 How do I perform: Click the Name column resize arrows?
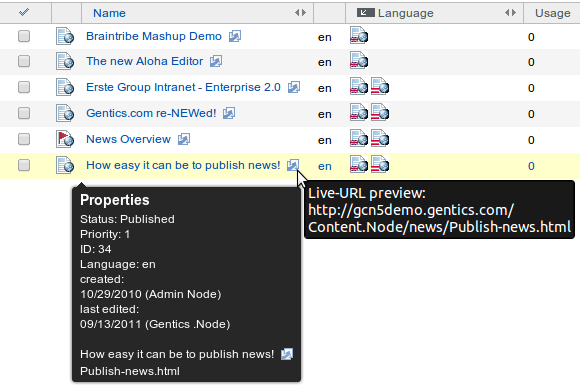pos(300,13)
